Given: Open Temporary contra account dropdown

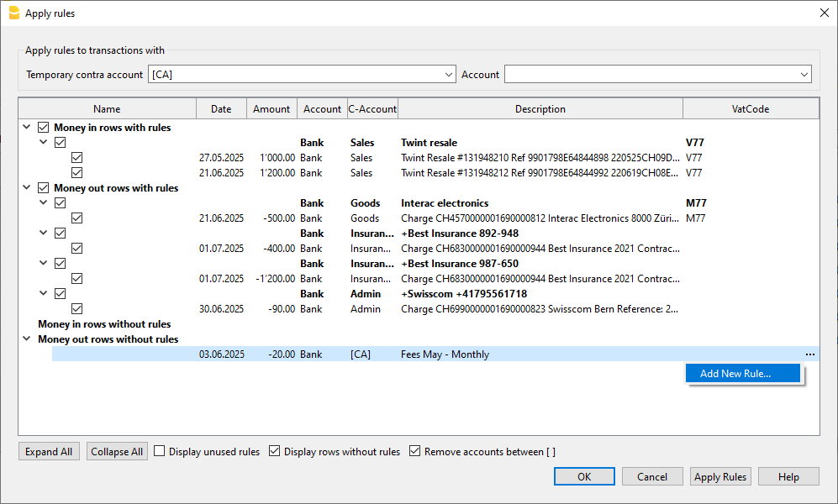Looking at the screenshot, I should (x=448, y=75).
